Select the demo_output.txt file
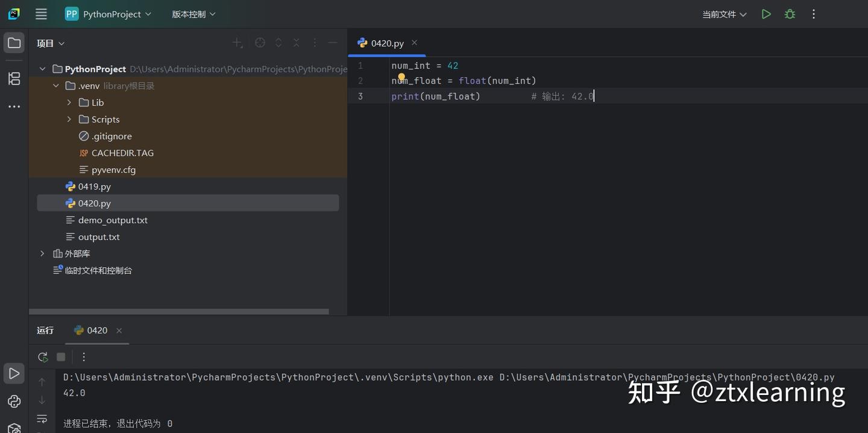This screenshot has height=433, width=868. coord(107,220)
